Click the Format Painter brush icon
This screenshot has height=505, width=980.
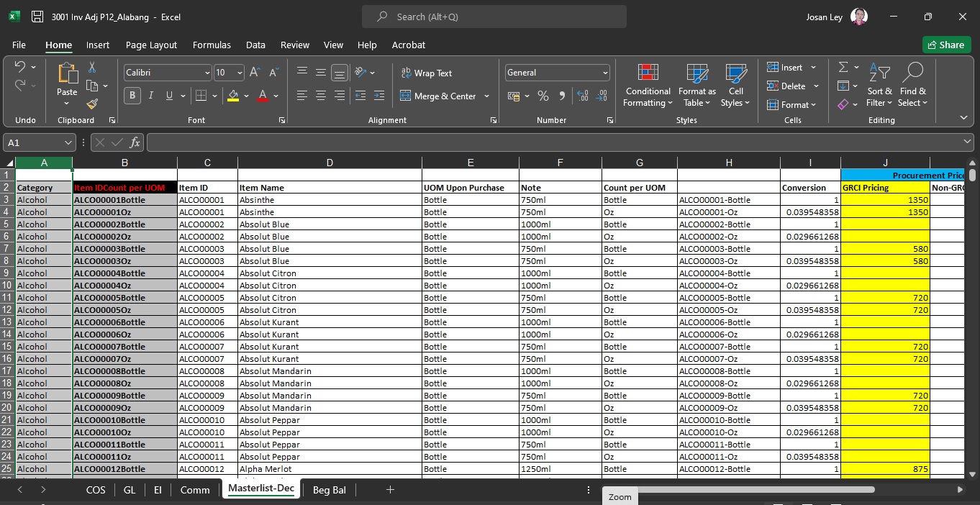pos(92,104)
